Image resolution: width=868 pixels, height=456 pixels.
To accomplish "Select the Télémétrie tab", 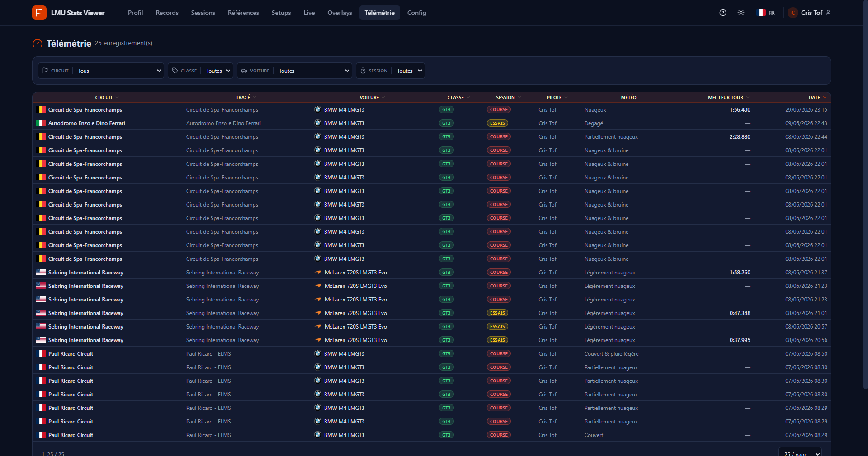I will coord(380,13).
